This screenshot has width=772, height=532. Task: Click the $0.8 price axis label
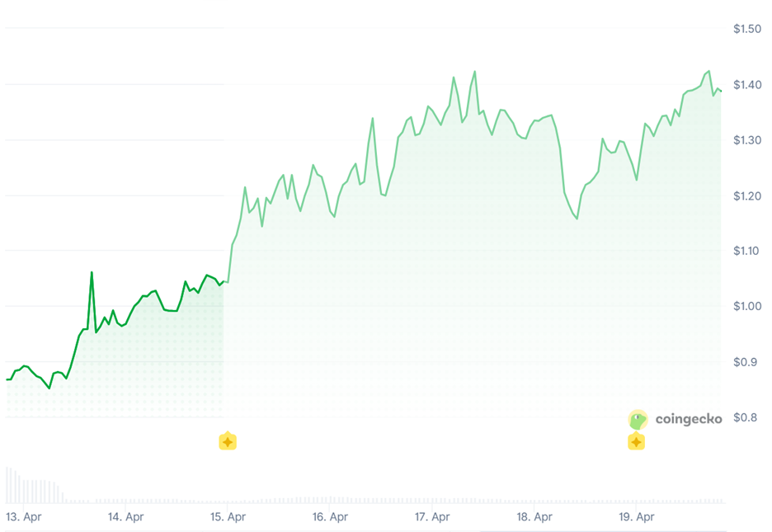[x=745, y=417]
